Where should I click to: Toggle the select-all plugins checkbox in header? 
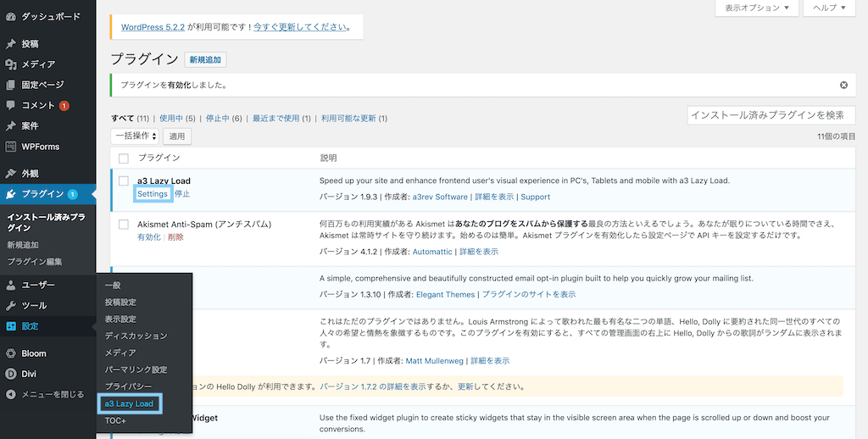124,158
